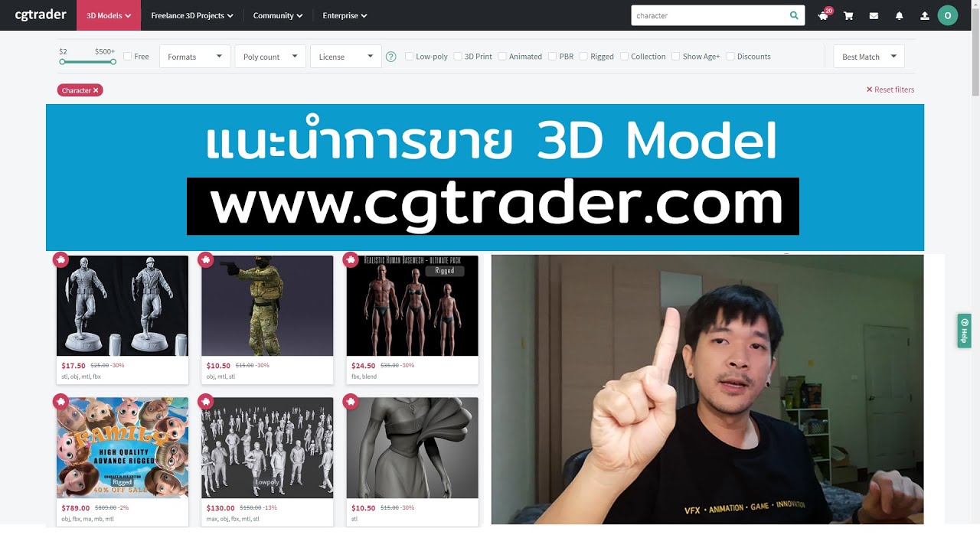The height and width of the screenshot is (551, 980).
Task: Enable the Show Age+ checkbox
Action: 675,57
